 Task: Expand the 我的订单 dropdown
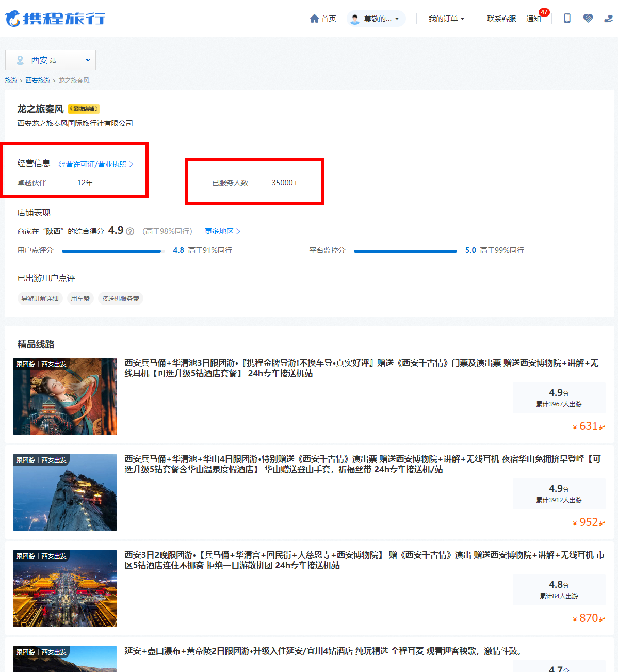point(447,19)
